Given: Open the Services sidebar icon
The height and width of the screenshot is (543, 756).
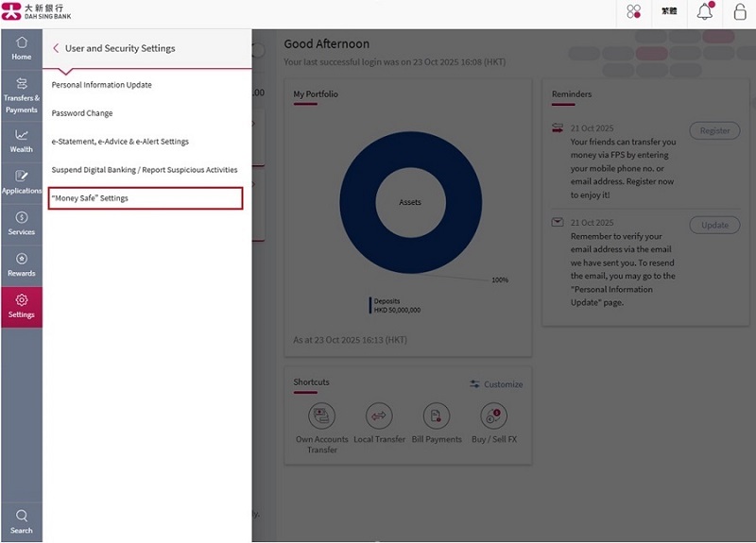Looking at the screenshot, I should click(21, 224).
